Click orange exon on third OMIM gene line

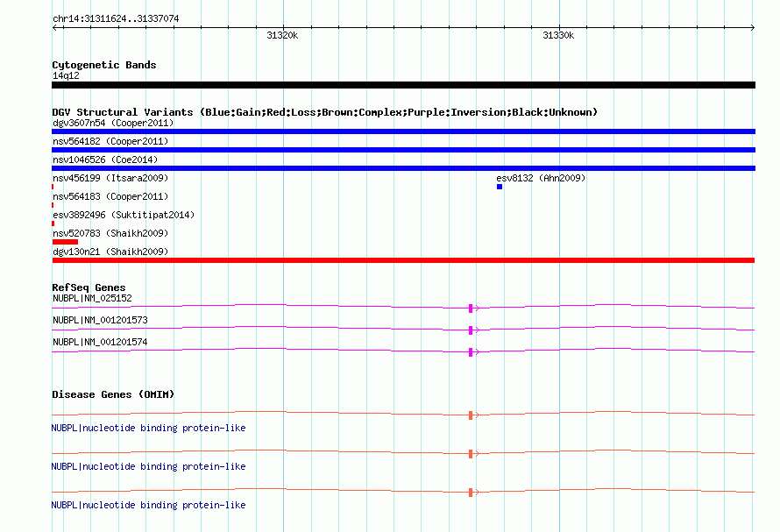click(471, 493)
